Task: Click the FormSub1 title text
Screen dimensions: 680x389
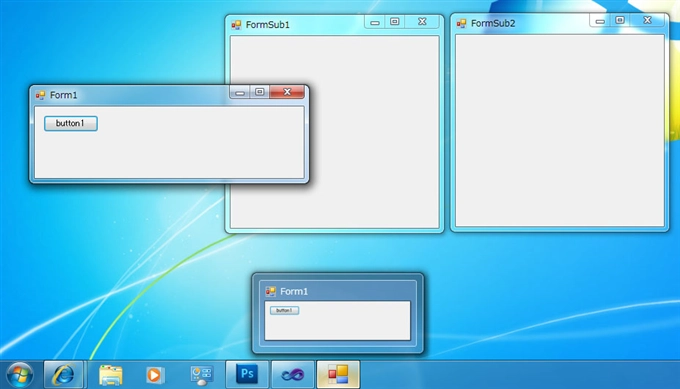Action: pos(268,25)
